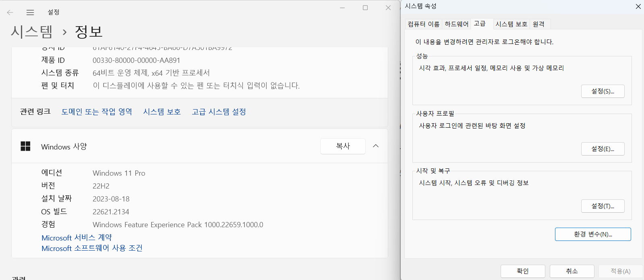
Task: Open the Settings hamburger navigation menu
Action: pos(30,12)
